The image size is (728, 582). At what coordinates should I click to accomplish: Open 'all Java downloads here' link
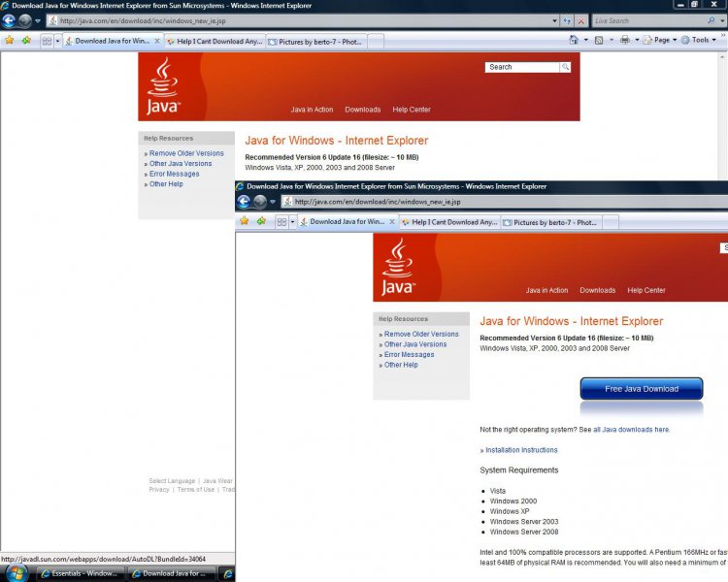[631, 430]
